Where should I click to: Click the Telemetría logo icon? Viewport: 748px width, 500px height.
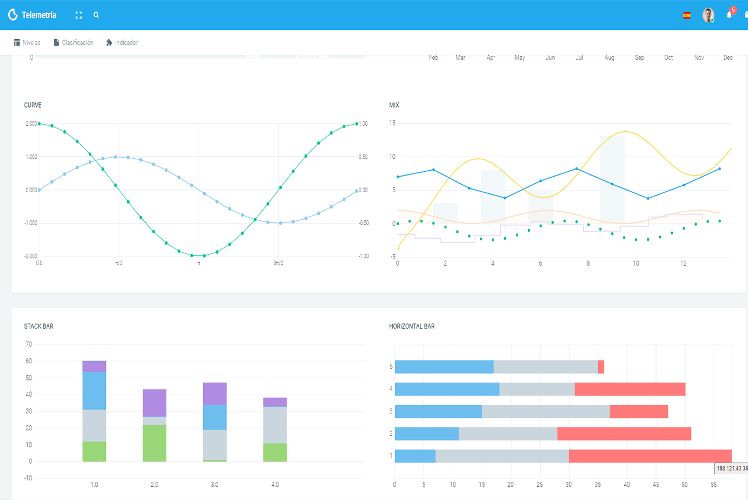coord(13,15)
